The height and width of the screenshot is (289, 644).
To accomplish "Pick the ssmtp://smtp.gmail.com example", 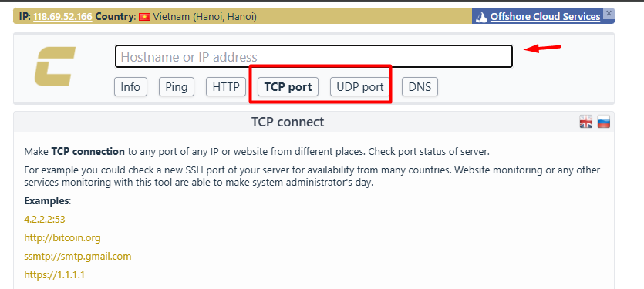I will point(78,257).
